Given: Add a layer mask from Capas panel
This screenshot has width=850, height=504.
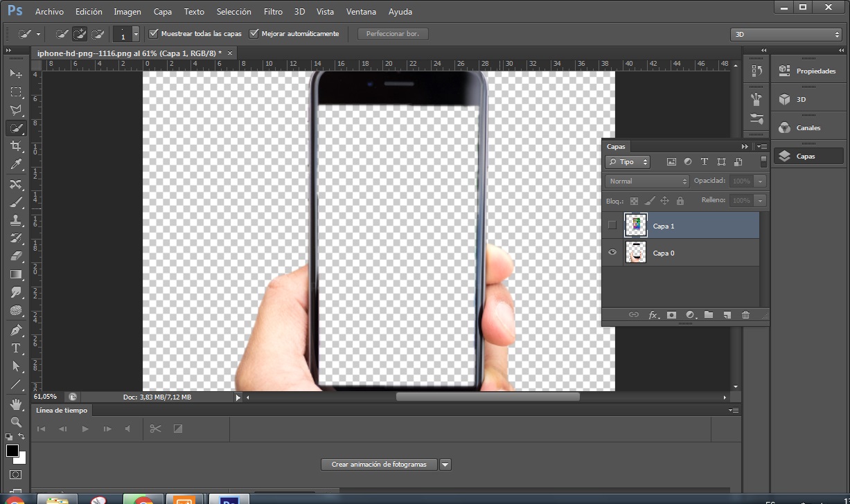Looking at the screenshot, I should point(671,315).
